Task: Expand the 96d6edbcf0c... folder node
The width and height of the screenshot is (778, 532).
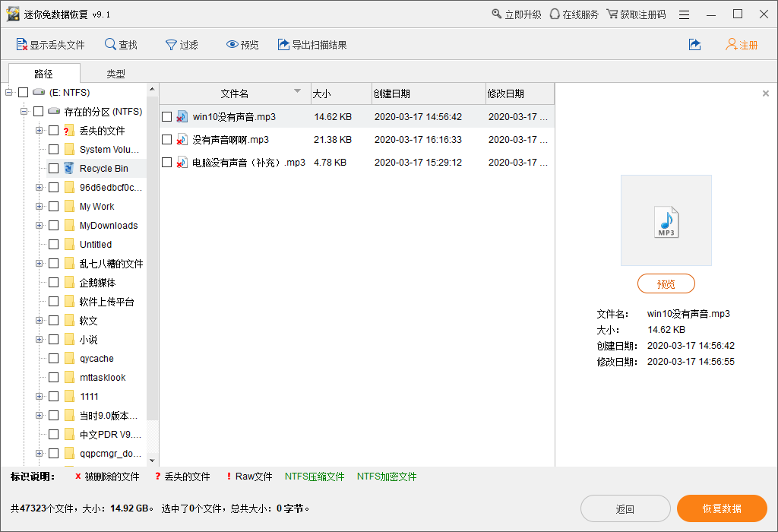Action: pyautogui.click(x=39, y=188)
